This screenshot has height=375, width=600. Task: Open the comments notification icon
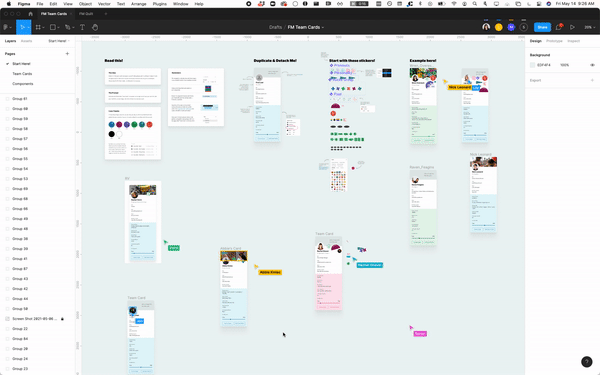point(559,27)
